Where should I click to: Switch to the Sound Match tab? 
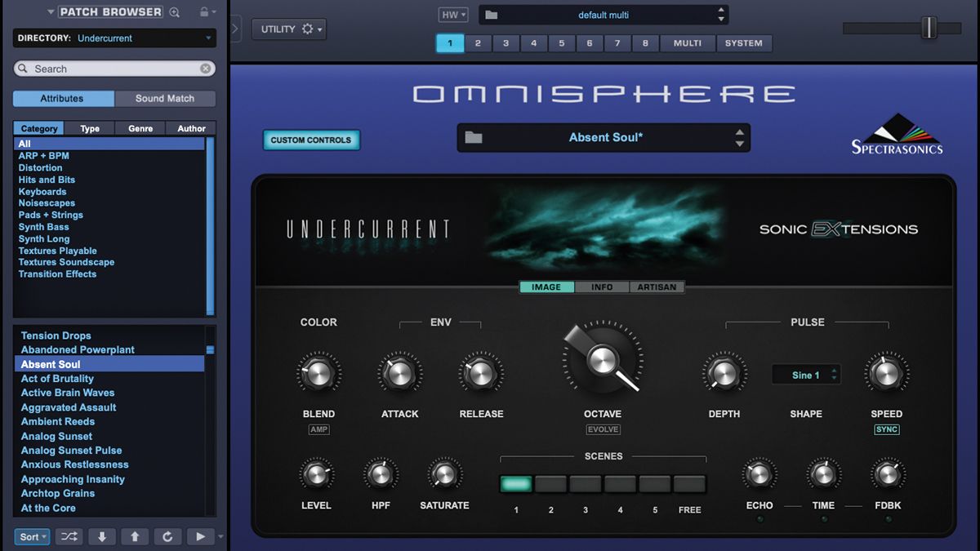(165, 98)
